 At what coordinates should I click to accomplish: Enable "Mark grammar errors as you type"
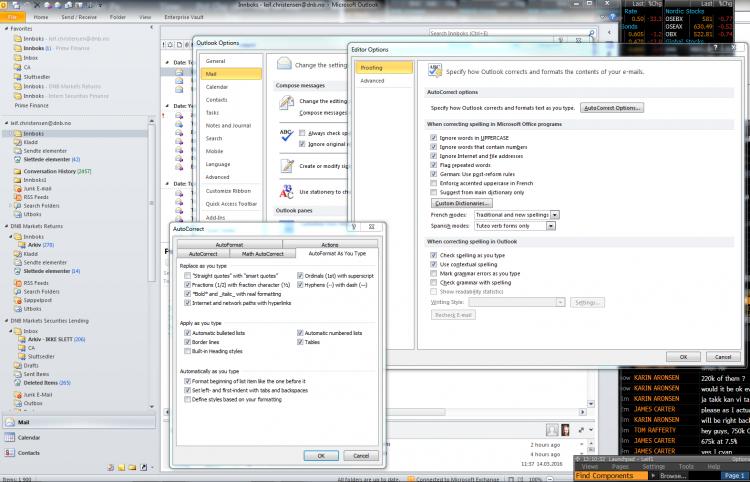[433, 272]
